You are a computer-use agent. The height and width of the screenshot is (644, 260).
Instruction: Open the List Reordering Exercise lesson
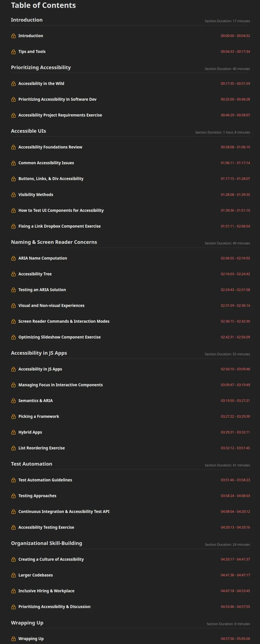click(x=41, y=448)
